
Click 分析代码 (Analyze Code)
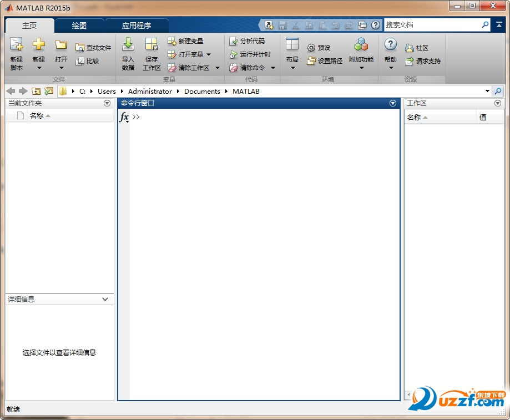pyautogui.click(x=247, y=41)
